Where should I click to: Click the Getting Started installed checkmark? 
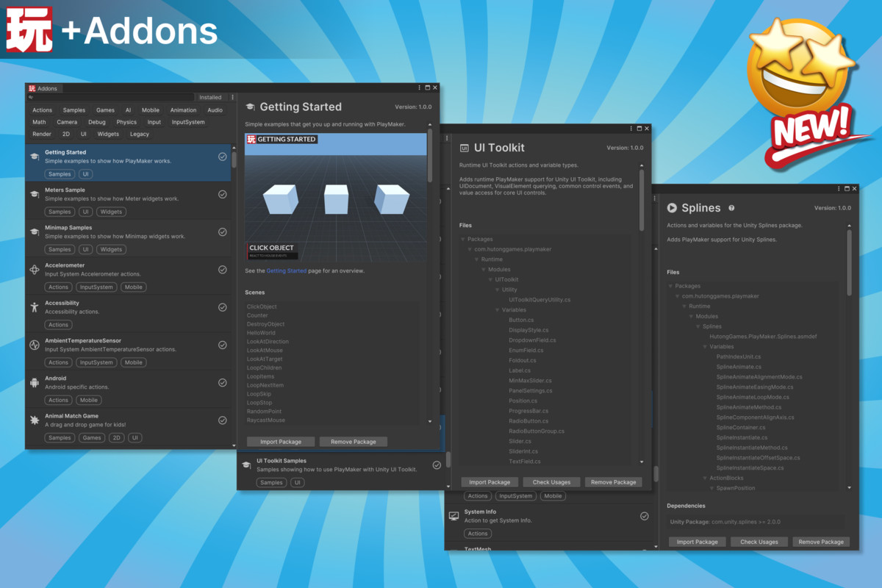[x=223, y=157]
